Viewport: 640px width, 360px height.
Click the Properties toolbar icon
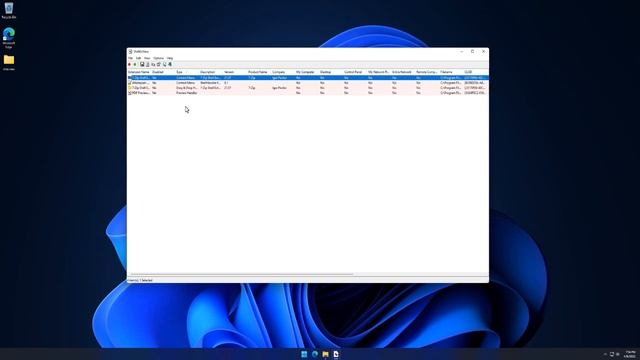point(159,64)
